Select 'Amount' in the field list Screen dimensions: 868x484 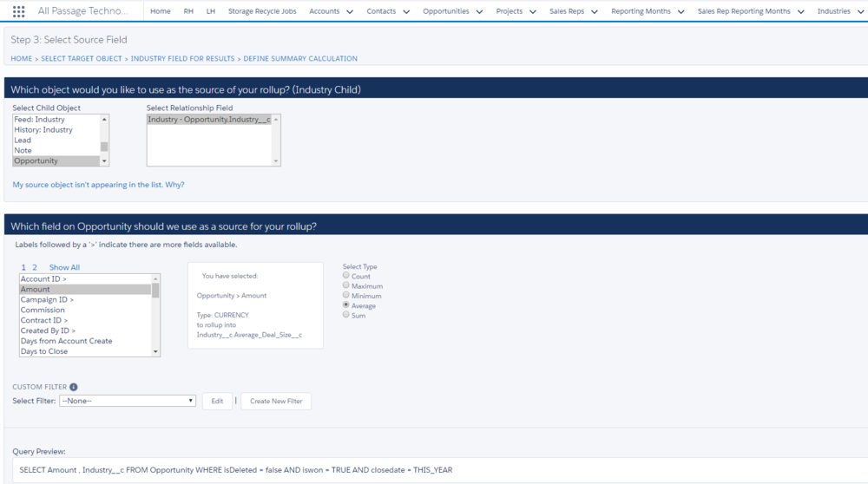tap(85, 290)
